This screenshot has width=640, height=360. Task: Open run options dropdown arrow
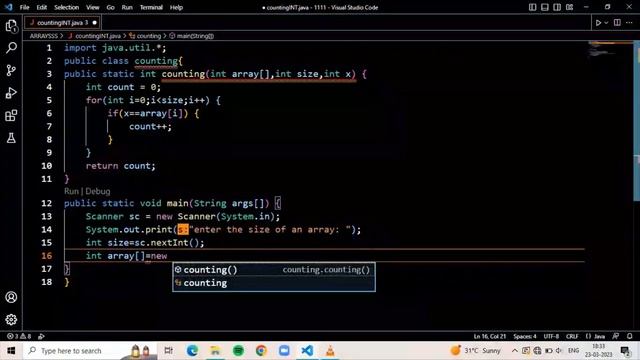pyautogui.click(x=606, y=23)
